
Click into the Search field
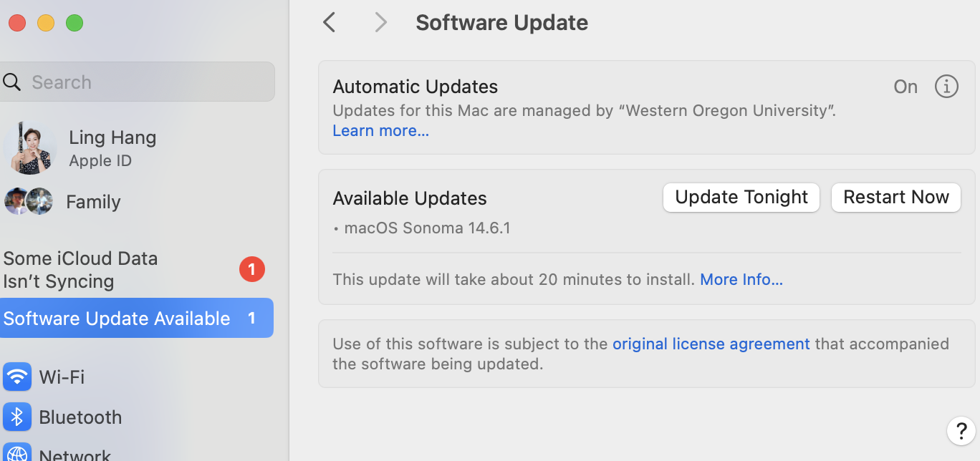pos(137,82)
